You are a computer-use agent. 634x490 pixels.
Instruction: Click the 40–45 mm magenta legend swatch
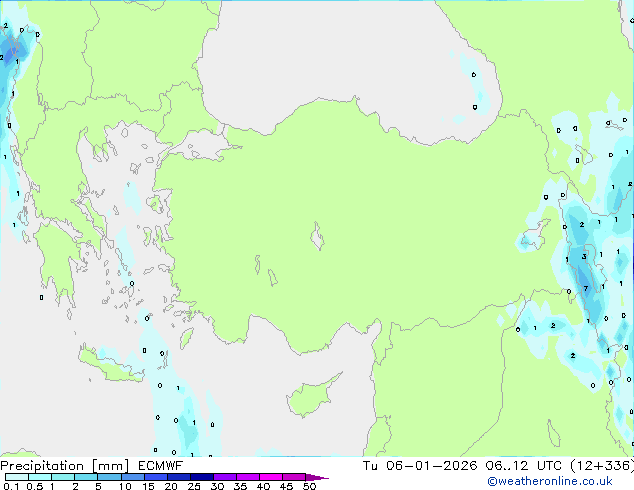[271, 477]
